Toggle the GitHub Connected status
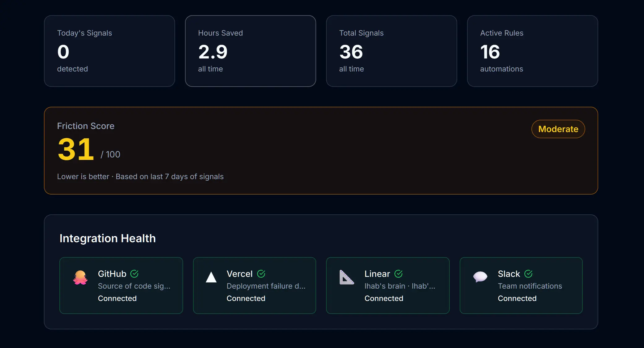 117,298
